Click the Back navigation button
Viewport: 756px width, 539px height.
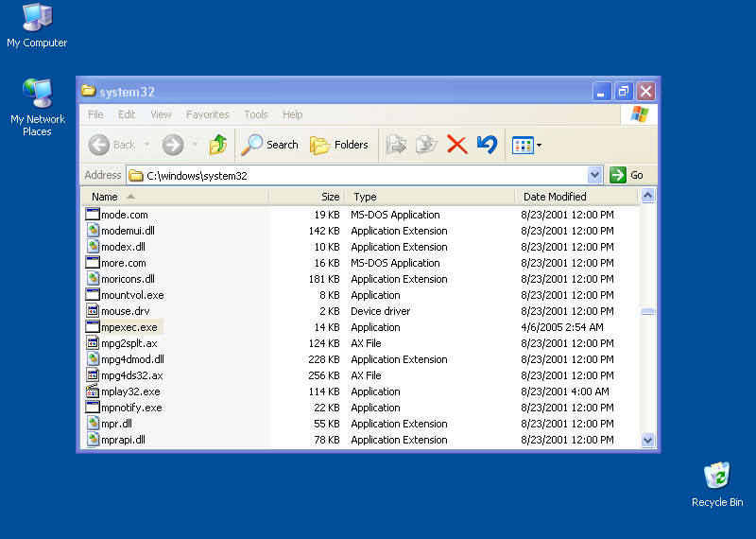[112, 145]
